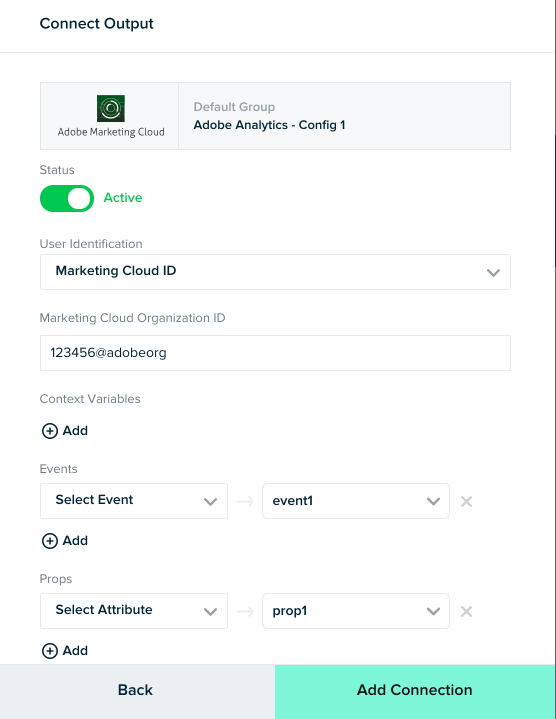Toggle the Active status switch
The width and height of the screenshot is (556, 719).
67,199
